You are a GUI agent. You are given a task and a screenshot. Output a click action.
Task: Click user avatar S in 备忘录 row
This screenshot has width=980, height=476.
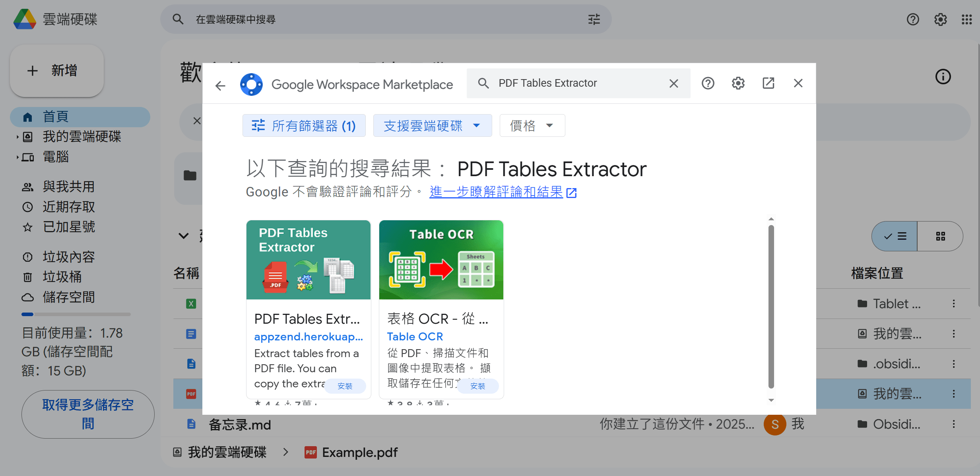click(774, 424)
